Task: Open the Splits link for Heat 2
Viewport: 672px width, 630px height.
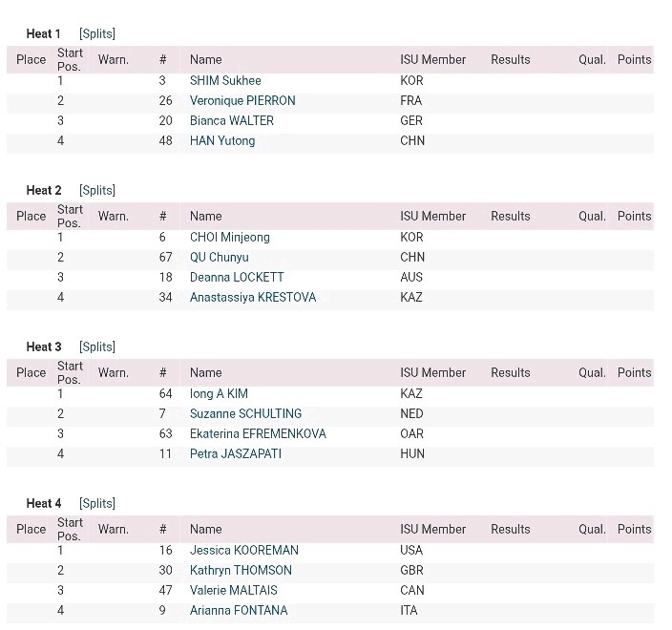Action: [x=97, y=190]
